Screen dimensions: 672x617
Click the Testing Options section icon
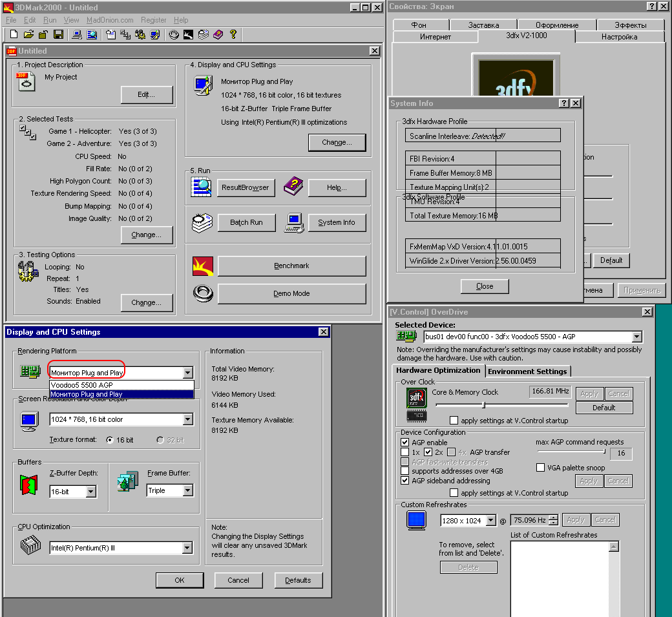click(x=28, y=271)
